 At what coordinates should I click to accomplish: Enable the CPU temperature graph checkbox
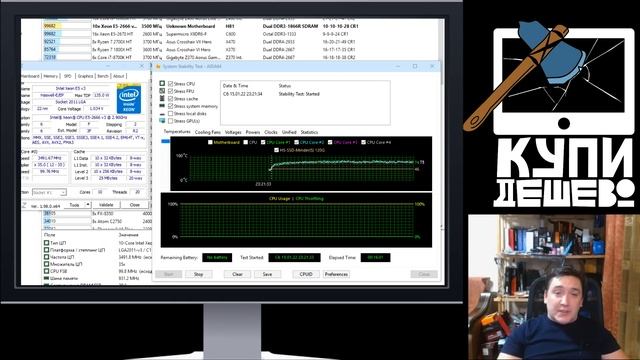click(246, 142)
